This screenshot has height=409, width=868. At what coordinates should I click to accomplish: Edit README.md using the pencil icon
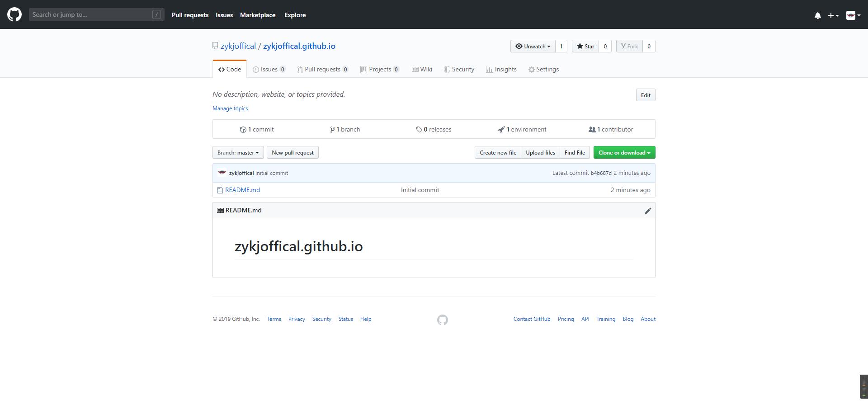(648, 211)
